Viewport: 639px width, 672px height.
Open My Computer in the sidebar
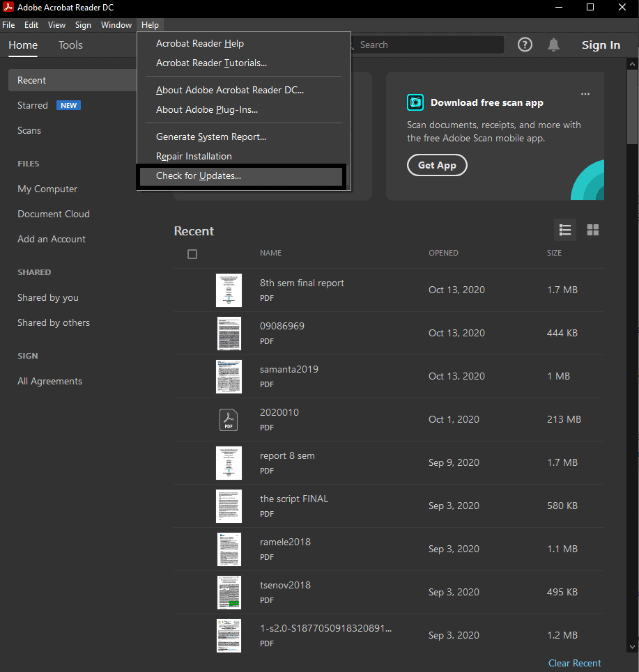[x=47, y=189]
